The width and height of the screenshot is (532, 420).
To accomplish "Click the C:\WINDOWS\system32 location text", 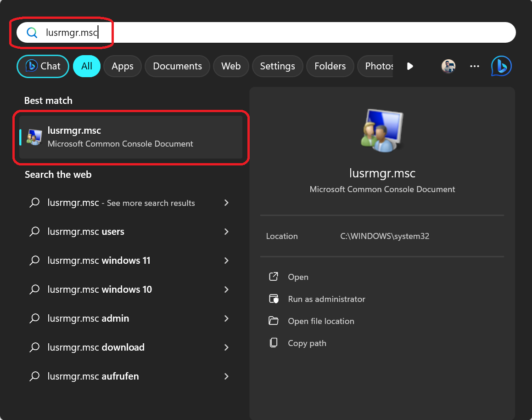I will point(385,236).
